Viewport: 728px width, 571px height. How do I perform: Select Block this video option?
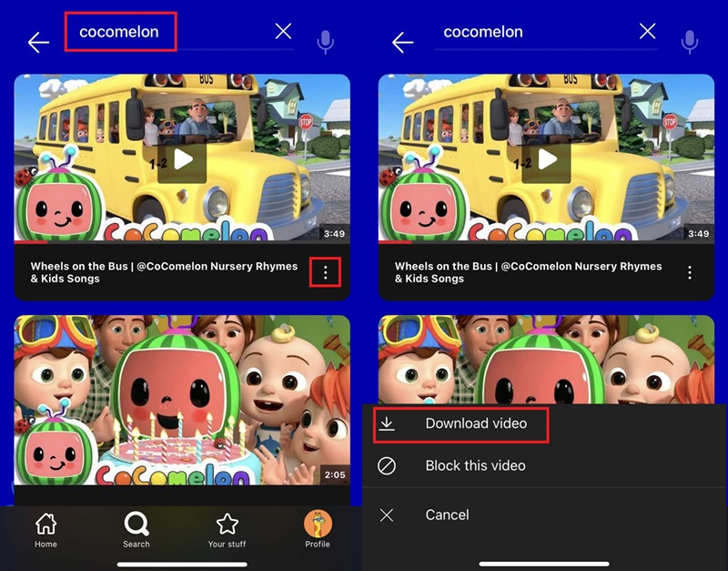[x=543, y=466]
